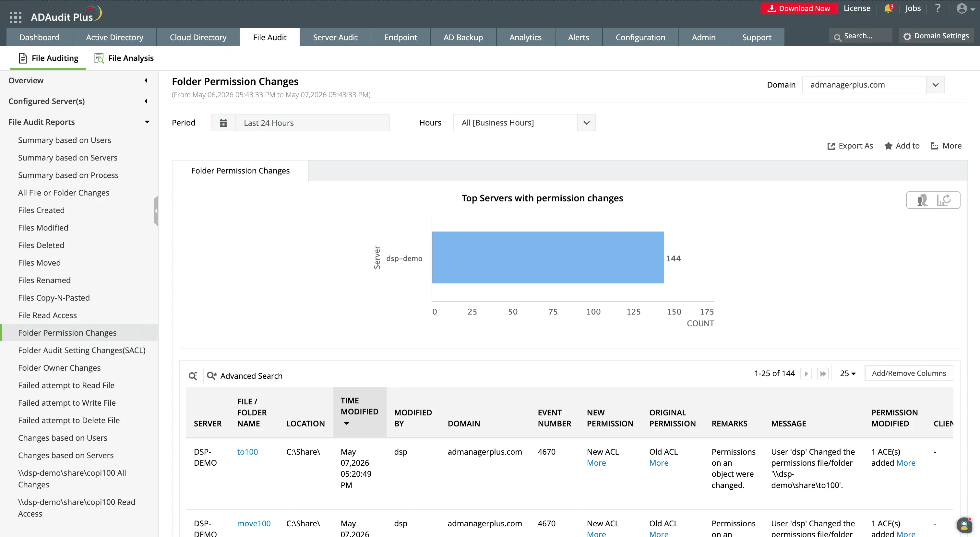Change rows per page 25 dropdown
The width and height of the screenshot is (980, 537).
tap(848, 374)
